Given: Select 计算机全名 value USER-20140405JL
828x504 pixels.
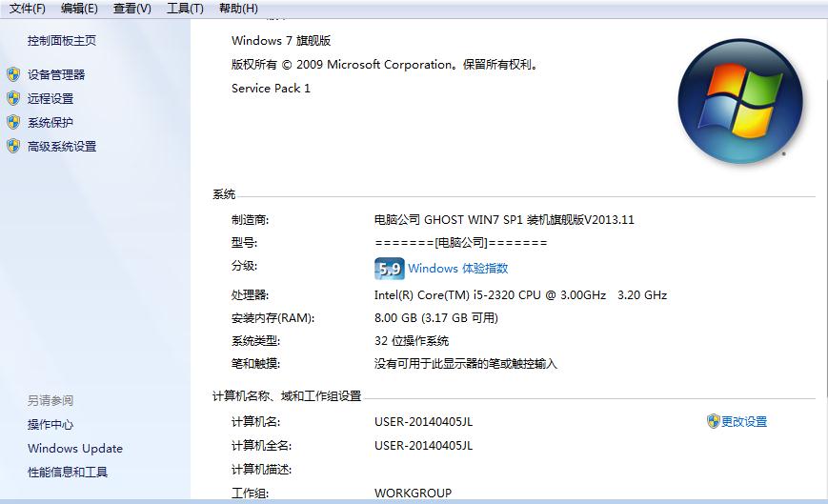Looking at the screenshot, I should (423, 446).
